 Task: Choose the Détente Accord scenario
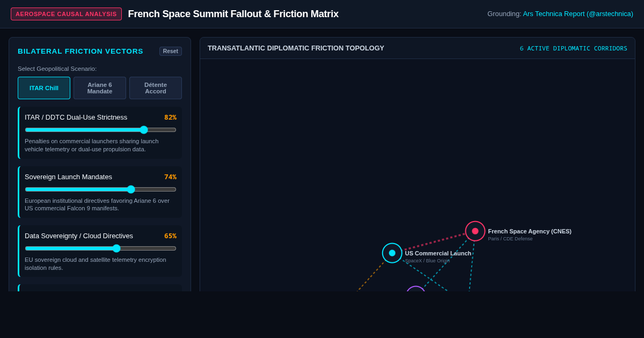tap(156, 88)
